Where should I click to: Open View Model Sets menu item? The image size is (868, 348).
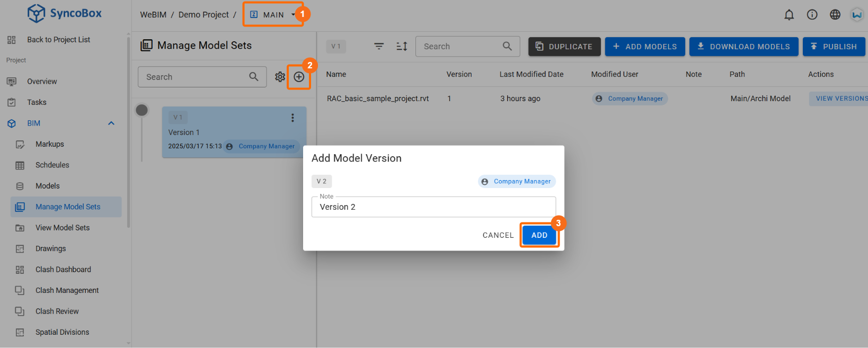pos(63,228)
